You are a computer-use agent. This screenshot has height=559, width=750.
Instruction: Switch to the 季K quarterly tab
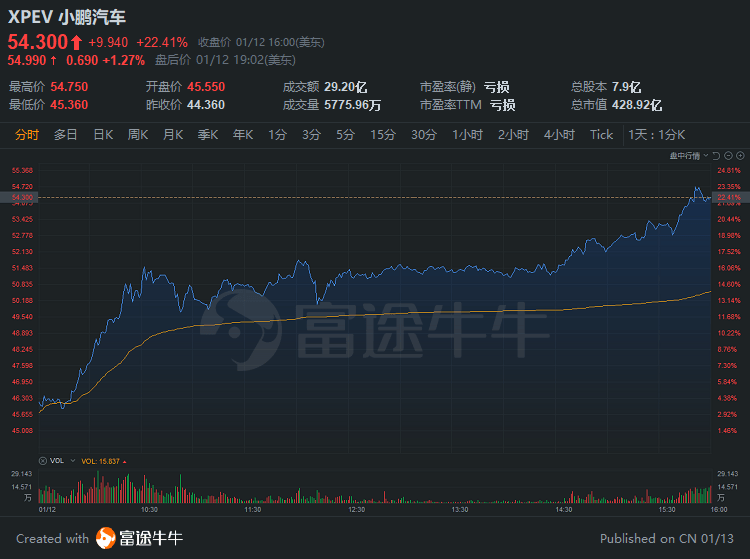coord(208,135)
